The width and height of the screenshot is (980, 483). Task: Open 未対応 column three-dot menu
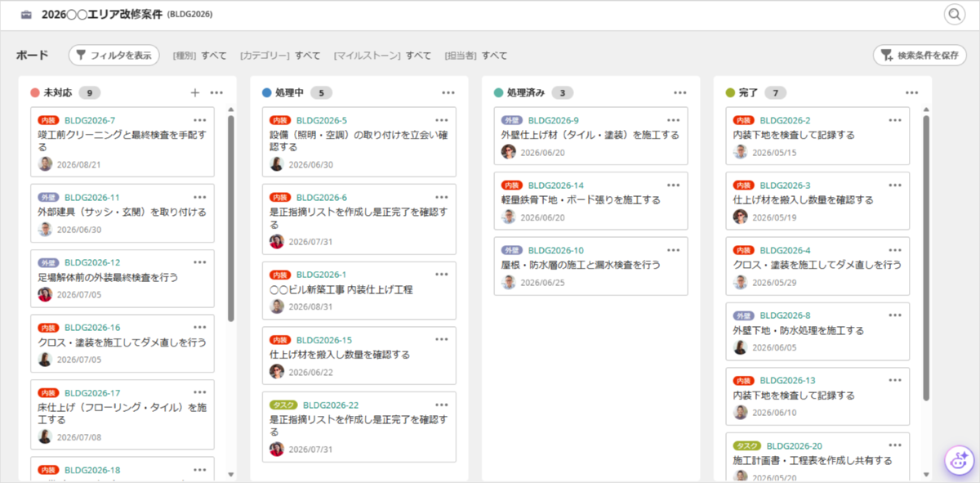[x=216, y=92]
